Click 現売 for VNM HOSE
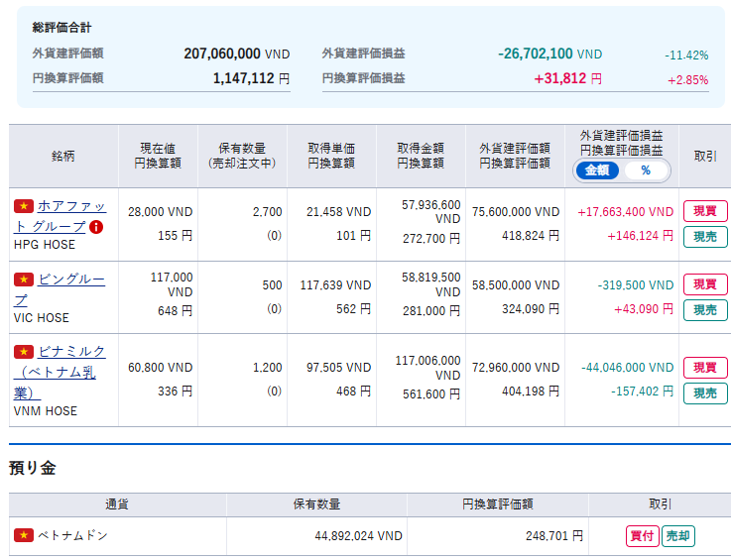The width and height of the screenshot is (731, 560). 705,393
